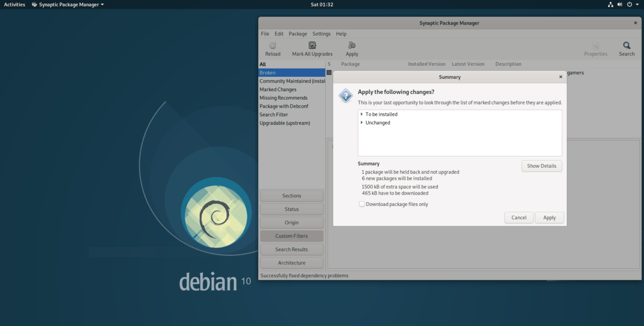Open the Package menu

click(x=298, y=34)
